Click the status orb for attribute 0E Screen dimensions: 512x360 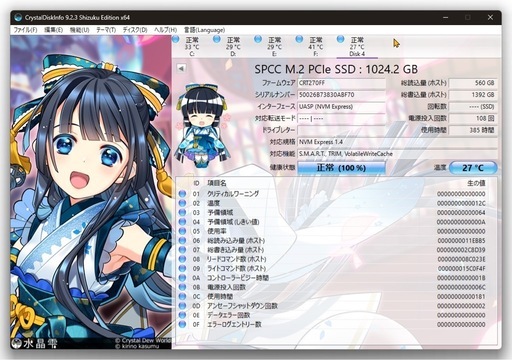182,315
